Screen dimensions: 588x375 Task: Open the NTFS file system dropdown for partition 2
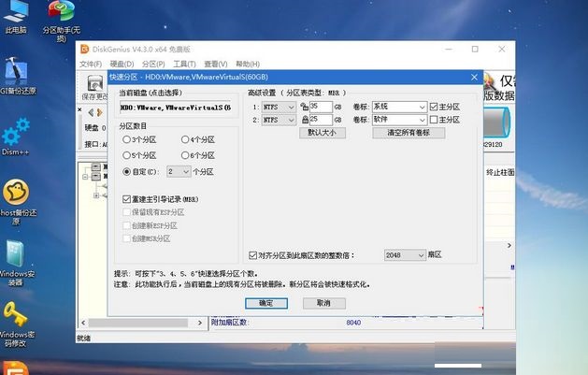click(x=279, y=120)
